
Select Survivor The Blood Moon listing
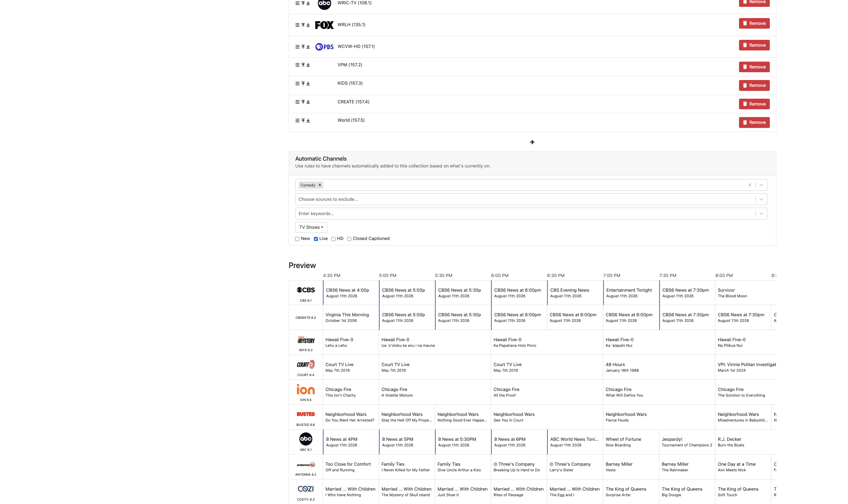click(x=746, y=293)
